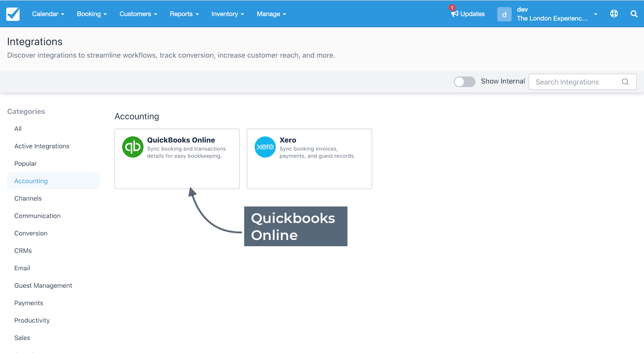The image size is (644, 353).
Task: Click the help lifebuoy icon
Action: 614,14
